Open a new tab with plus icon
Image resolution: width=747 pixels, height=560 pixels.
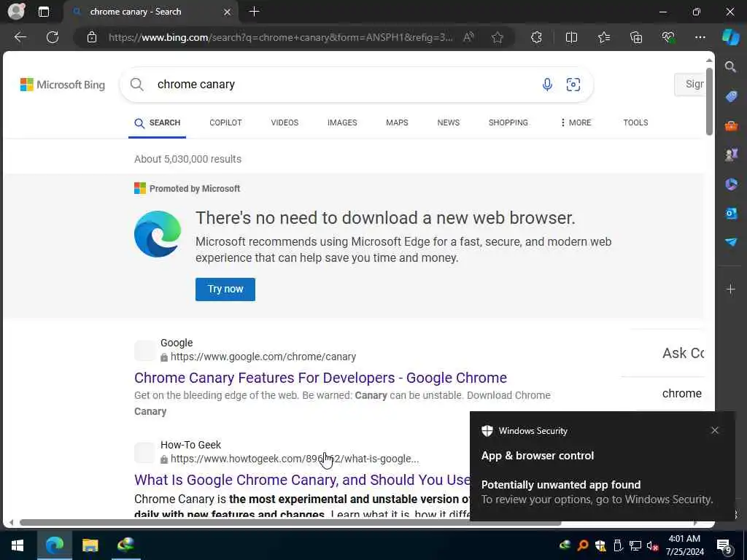(254, 12)
